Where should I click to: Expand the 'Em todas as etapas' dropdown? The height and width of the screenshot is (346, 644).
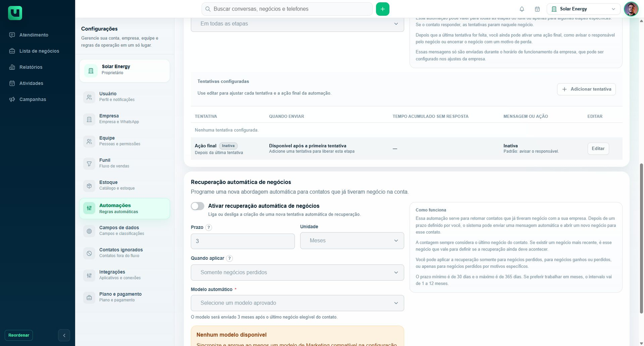click(x=297, y=24)
